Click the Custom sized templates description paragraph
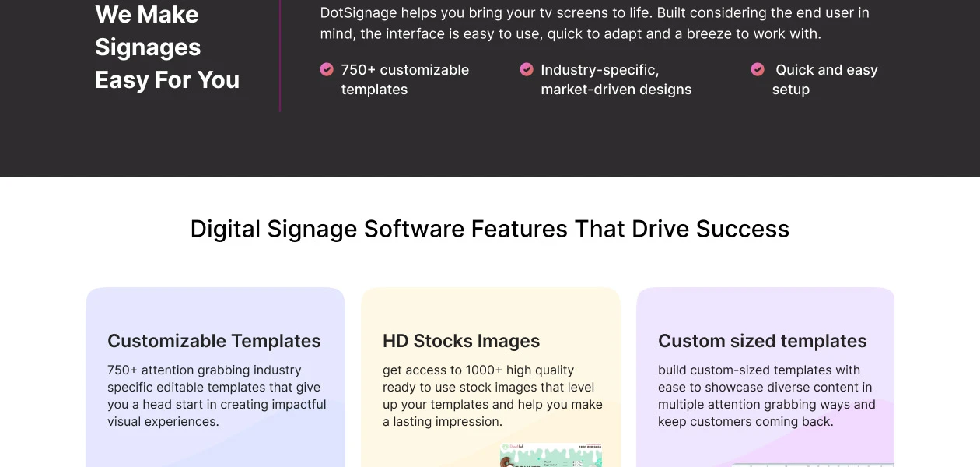 (x=766, y=396)
